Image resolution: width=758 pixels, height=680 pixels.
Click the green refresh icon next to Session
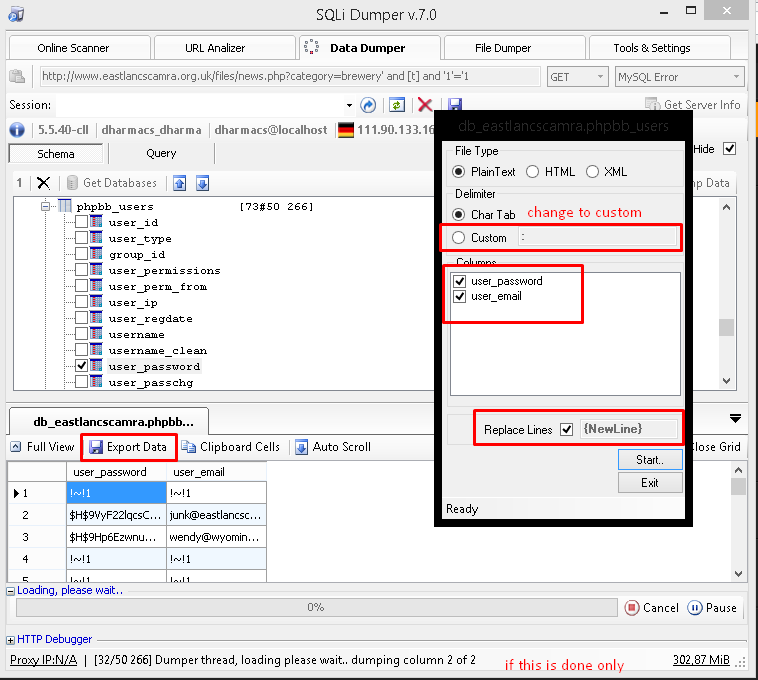coord(397,105)
